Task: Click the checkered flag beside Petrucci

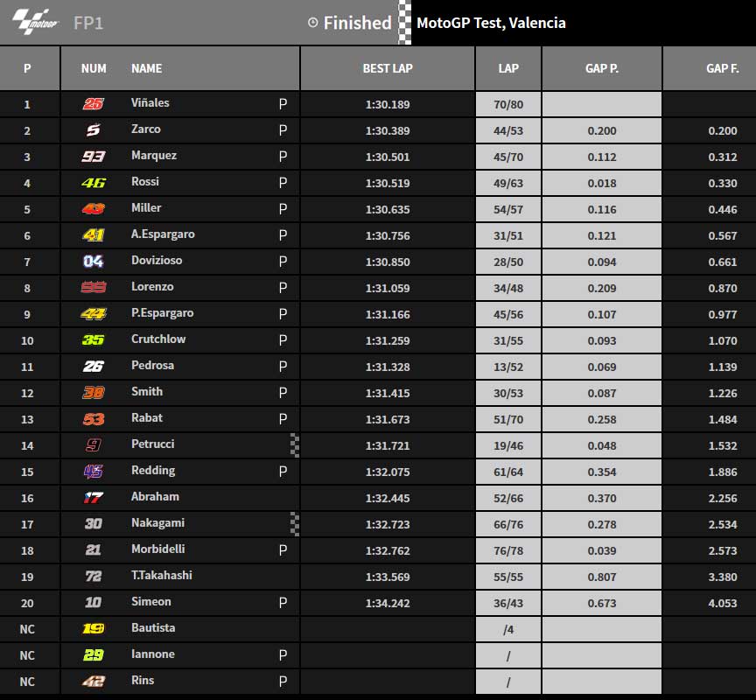Action: [295, 445]
